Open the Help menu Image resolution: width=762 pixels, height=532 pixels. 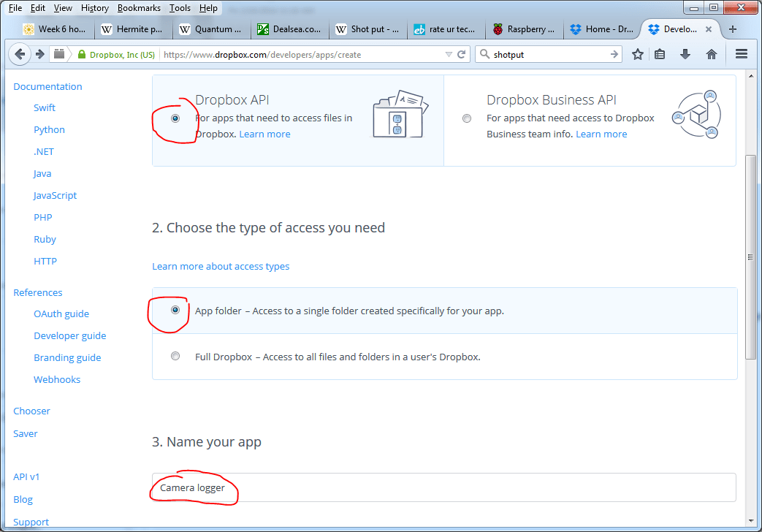(208, 8)
